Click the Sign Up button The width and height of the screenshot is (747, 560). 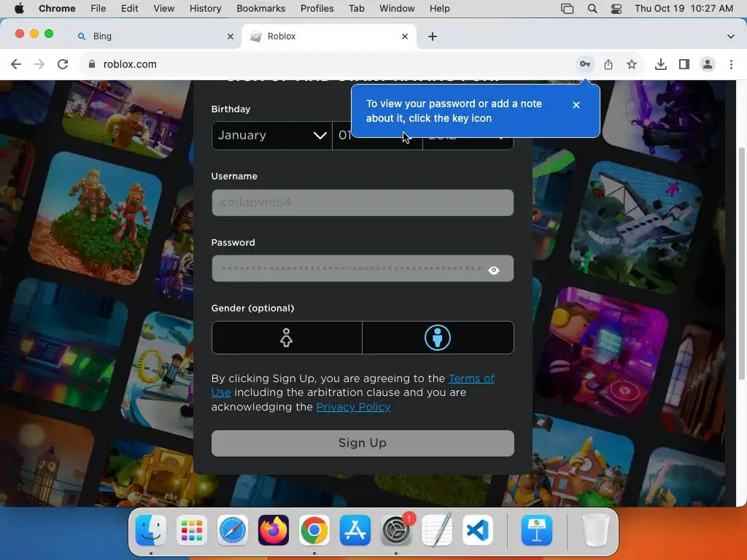pyautogui.click(x=363, y=443)
